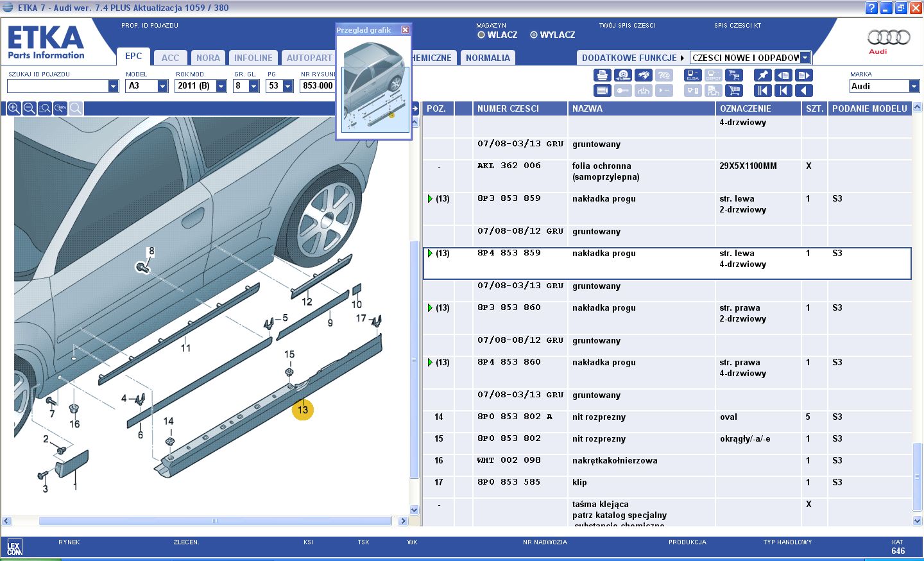Switch to the ACC tab
924x561 pixels.
[171, 58]
